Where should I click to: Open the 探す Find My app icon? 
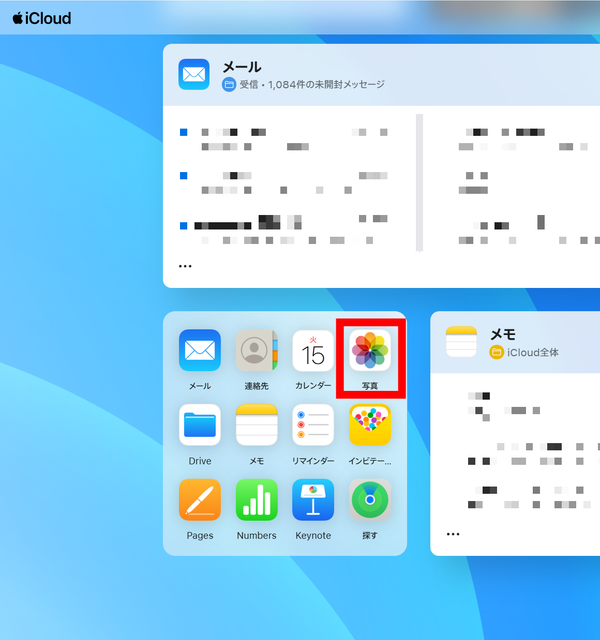(x=370, y=500)
